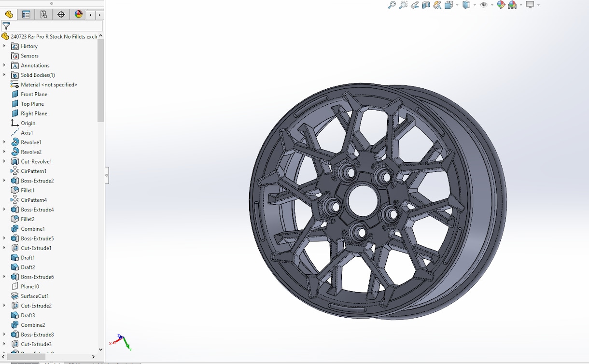This screenshot has width=589, height=364.
Task: Expand the Solid Bodies(1) folder
Action: point(4,75)
